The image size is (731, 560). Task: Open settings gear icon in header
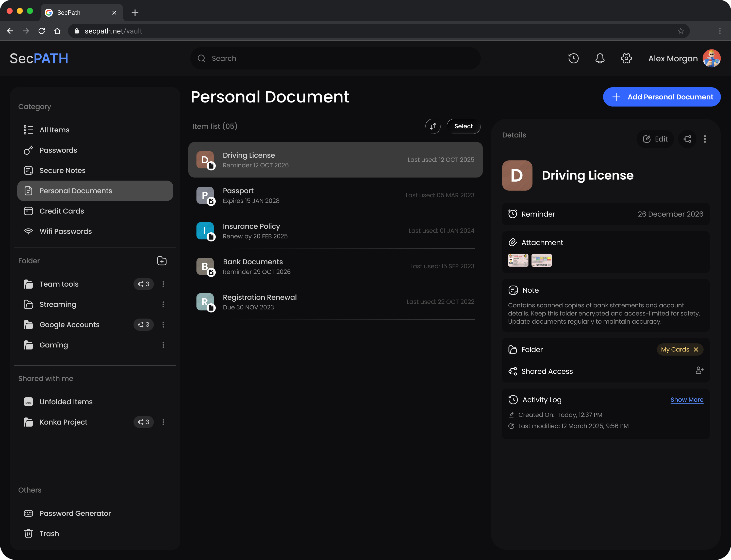(x=626, y=58)
